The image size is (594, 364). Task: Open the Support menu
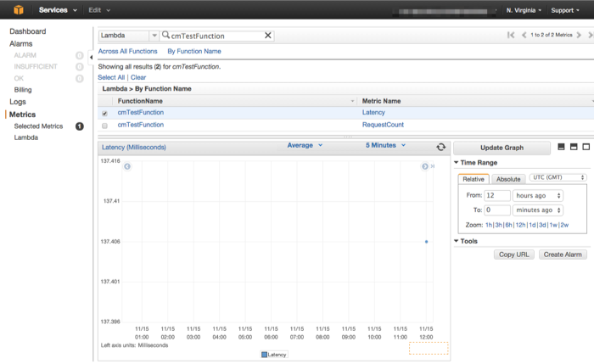(565, 10)
